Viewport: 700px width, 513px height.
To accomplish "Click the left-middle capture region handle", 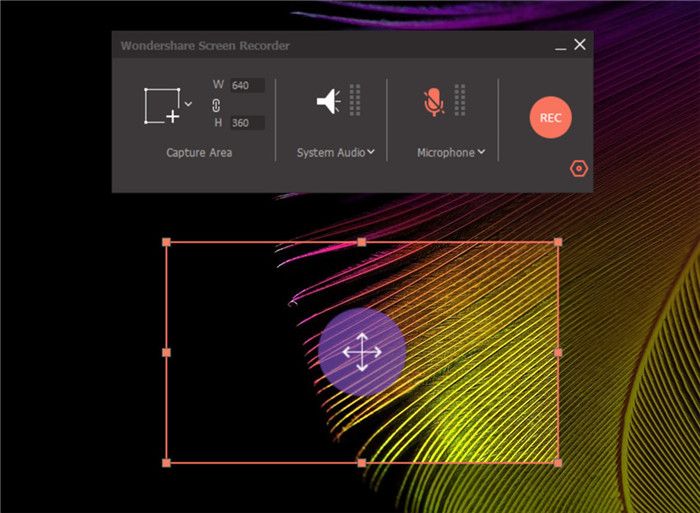I will click(167, 353).
